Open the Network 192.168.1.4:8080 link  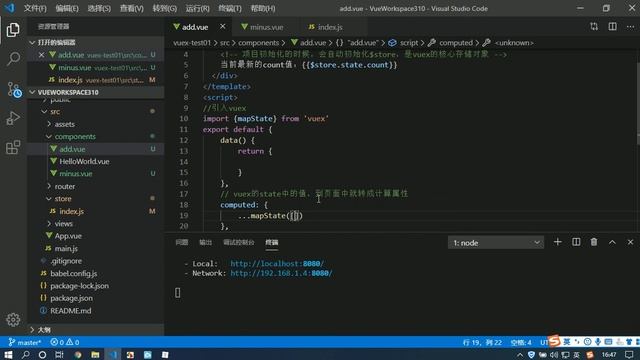(x=281, y=273)
